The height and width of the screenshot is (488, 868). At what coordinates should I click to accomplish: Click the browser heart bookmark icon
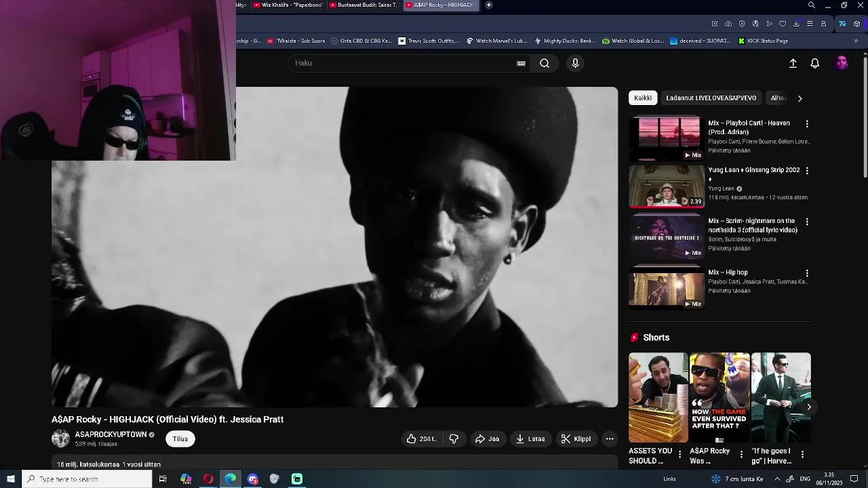pyautogui.click(x=783, y=24)
